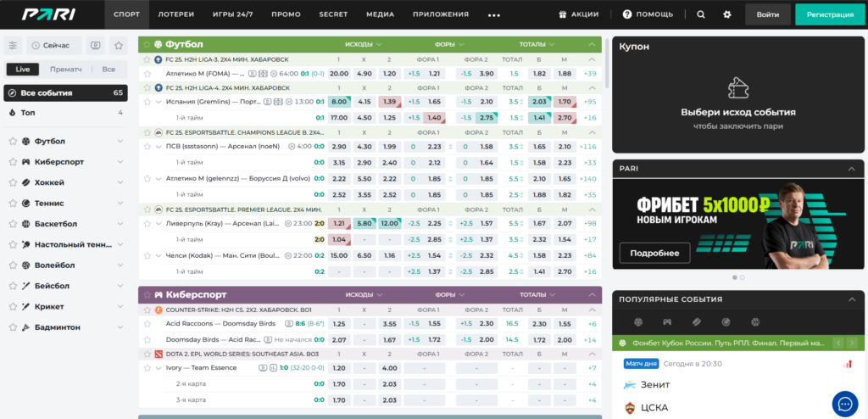
Task: Go to previous popular event arrow
Action: [838, 343]
